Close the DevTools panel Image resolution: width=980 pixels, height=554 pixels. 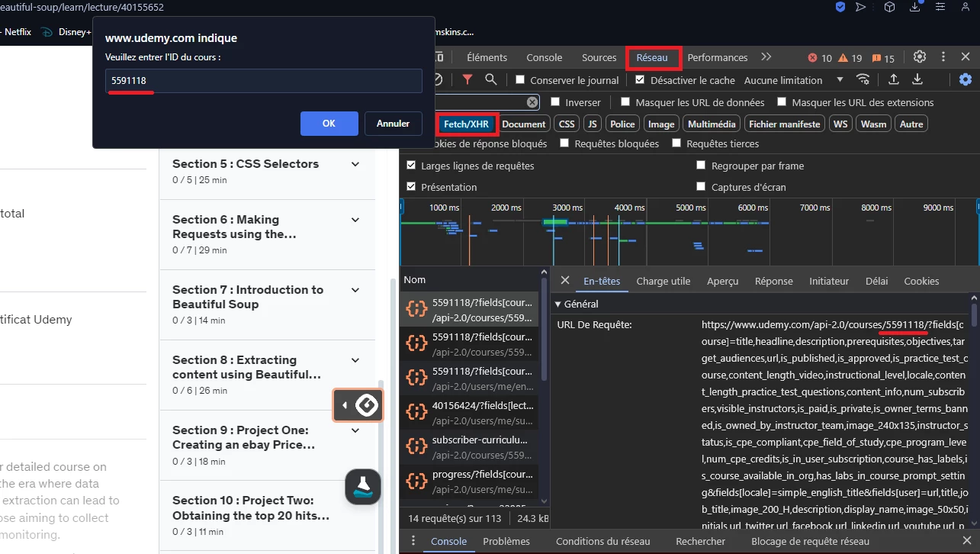[x=966, y=57]
